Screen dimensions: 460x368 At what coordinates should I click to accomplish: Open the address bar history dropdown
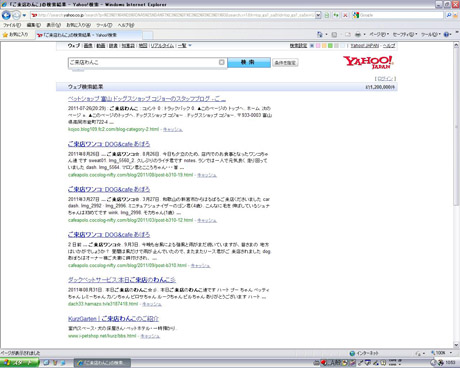pos(318,15)
